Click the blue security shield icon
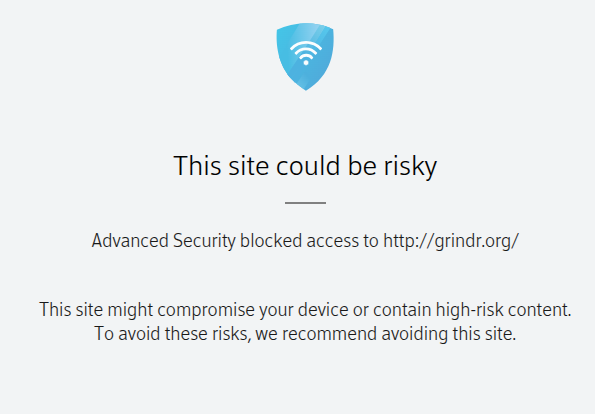 [x=305, y=57]
